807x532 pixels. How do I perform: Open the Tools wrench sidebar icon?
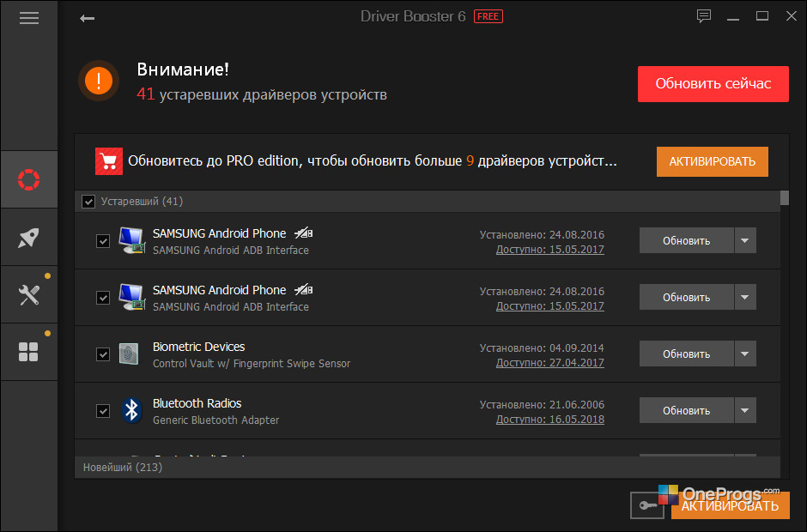coord(29,295)
